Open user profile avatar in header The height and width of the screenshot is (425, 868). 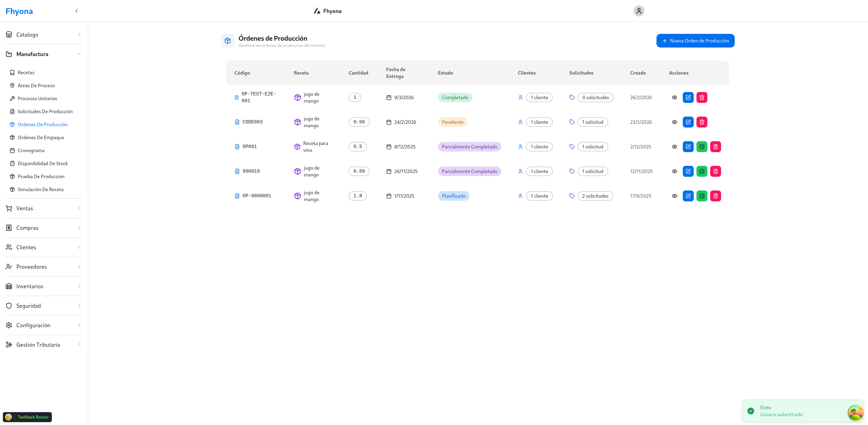(x=639, y=11)
